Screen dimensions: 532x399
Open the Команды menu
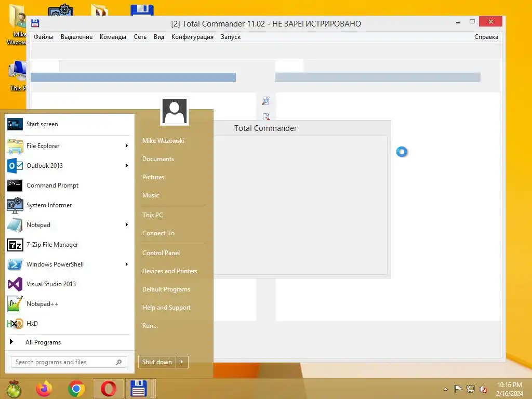(x=113, y=37)
